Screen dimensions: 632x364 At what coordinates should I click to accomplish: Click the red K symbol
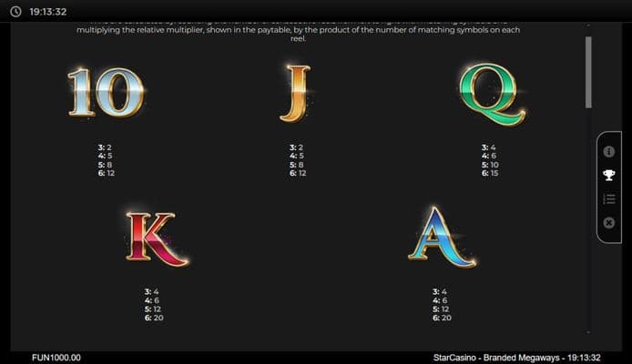155,238
